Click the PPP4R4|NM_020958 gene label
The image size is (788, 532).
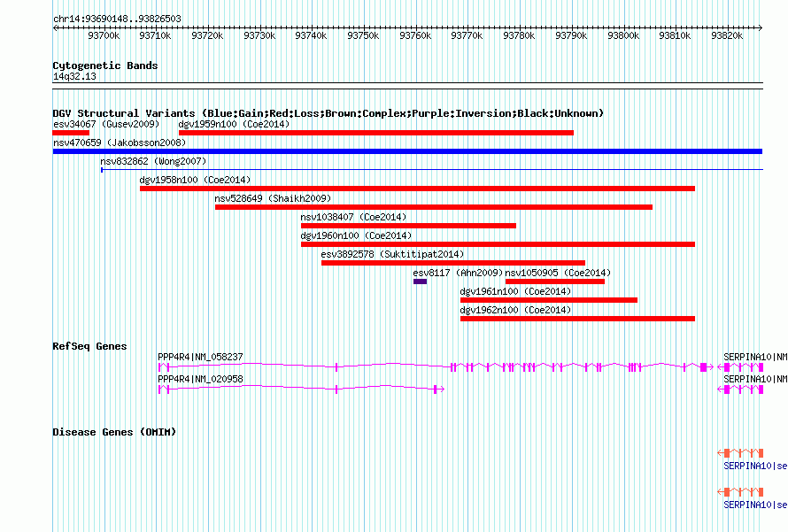200,379
